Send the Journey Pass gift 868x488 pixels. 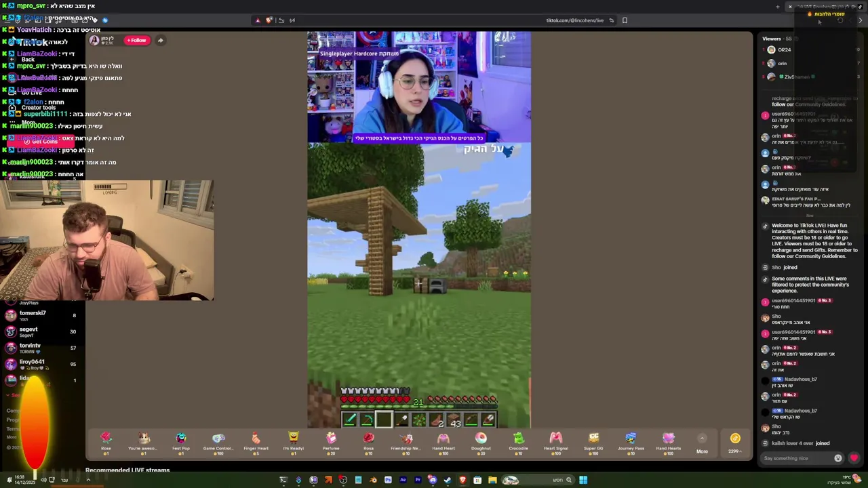pos(631,443)
